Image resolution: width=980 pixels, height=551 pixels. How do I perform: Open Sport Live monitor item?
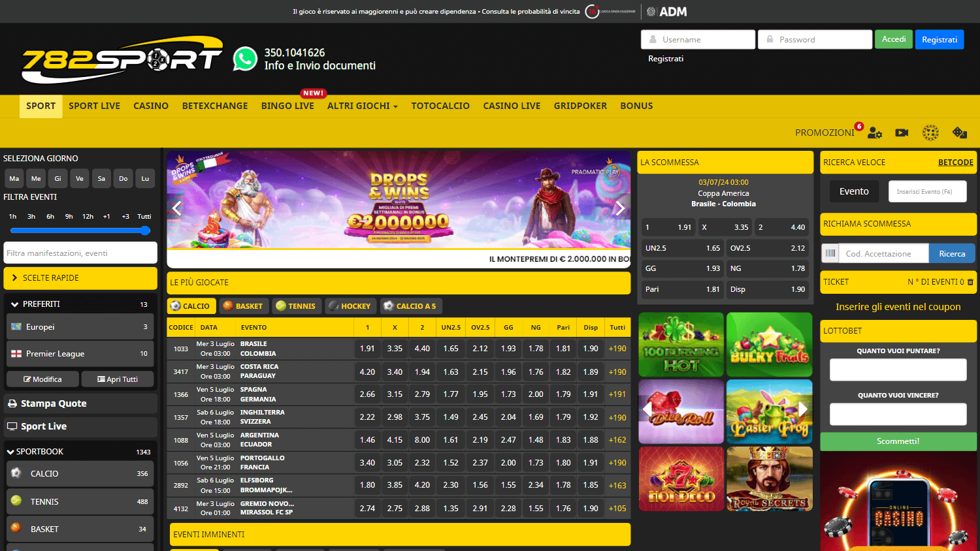pos(80,426)
